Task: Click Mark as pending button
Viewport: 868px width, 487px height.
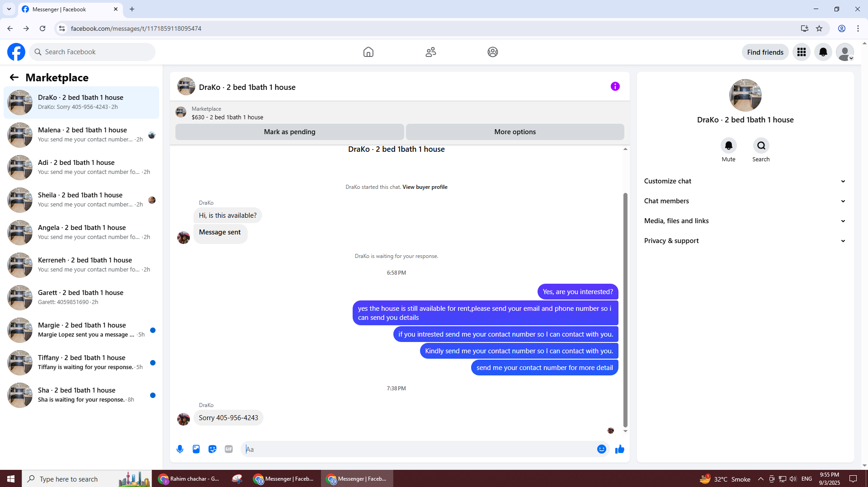Action: (x=289, y=132)
